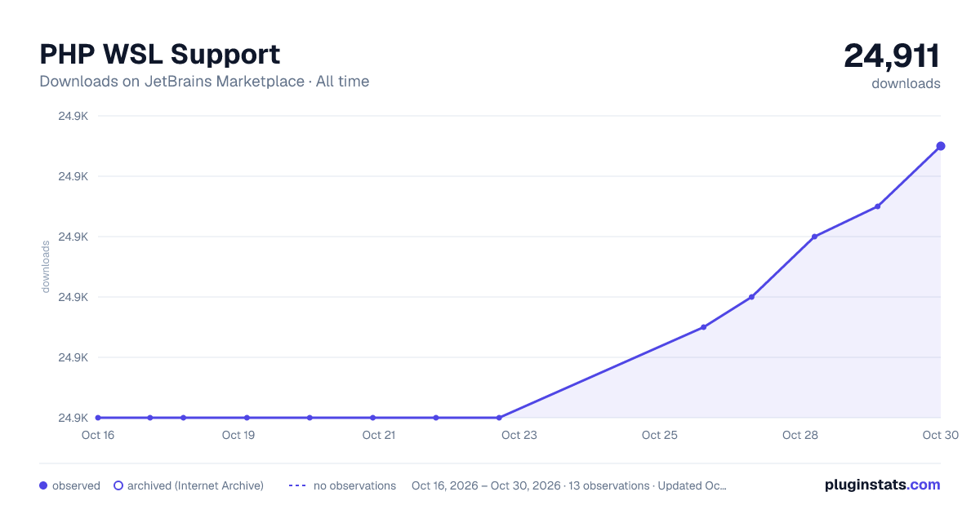The height and width of the screenshot is (514, 980).
Task: Click the Oct 23 x-axis label
Action: 519,435
